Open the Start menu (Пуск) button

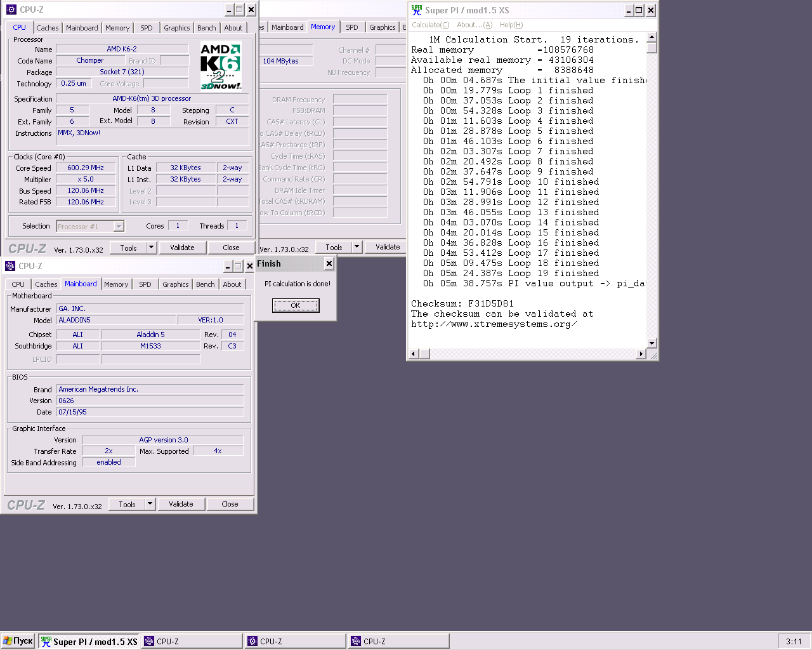tap(18, 641)
